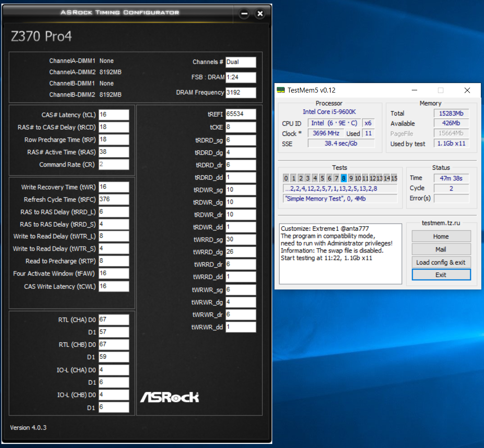484x448 pixels.
Task: Click the IO-L (CHB) D1 field
Action: point(114,407)
